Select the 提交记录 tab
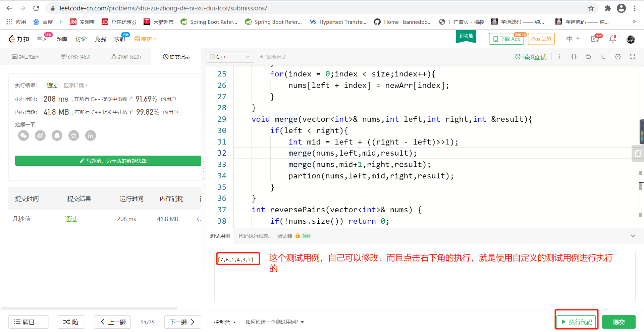Viewport: 644px width, 332px height. point(176,57)
